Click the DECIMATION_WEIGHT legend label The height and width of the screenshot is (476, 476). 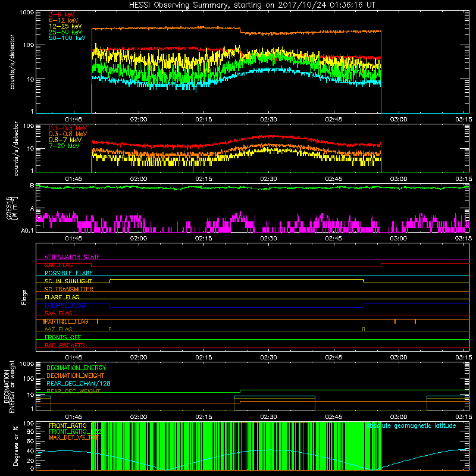pos(76,375)
